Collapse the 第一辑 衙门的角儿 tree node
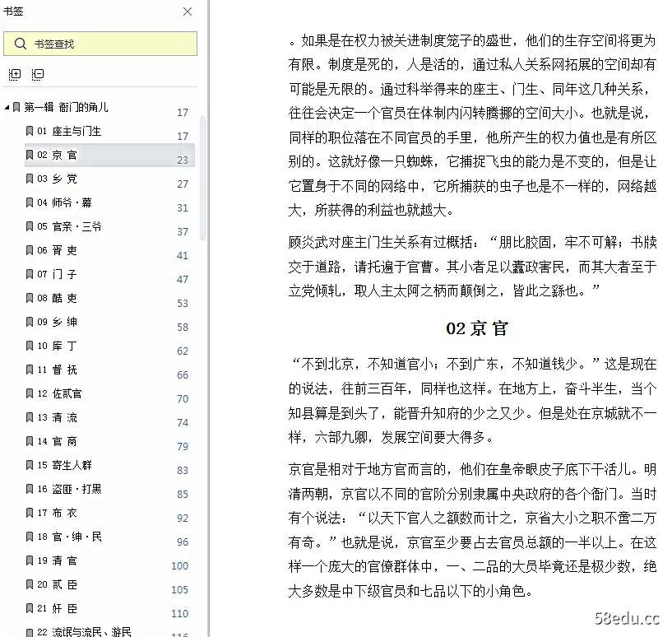The width and height of the screenshot is (672, 637). click(x=7, y=107)
